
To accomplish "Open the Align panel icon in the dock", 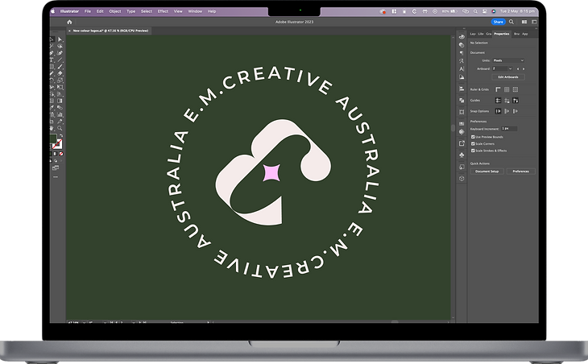I will click(x=462, y=89).
